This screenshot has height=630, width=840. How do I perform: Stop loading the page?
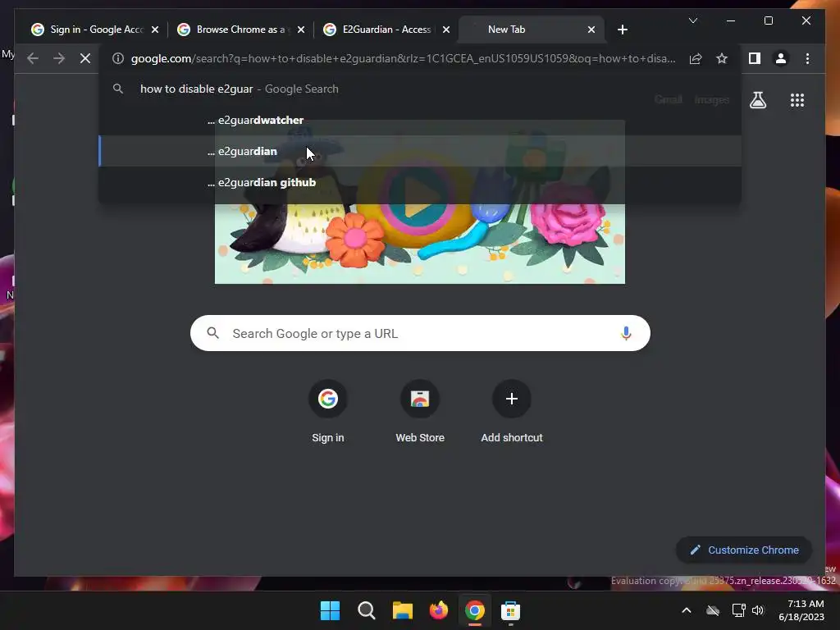click(x=85, y=58)
